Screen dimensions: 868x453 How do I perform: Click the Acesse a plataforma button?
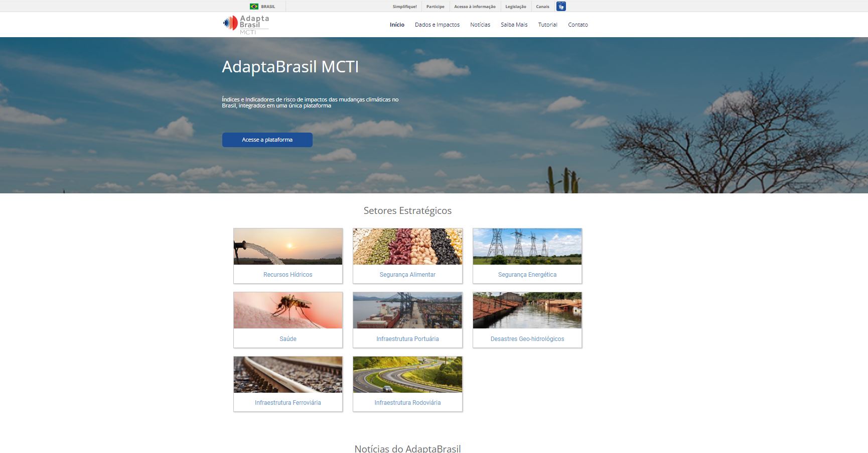click(267, 140)
